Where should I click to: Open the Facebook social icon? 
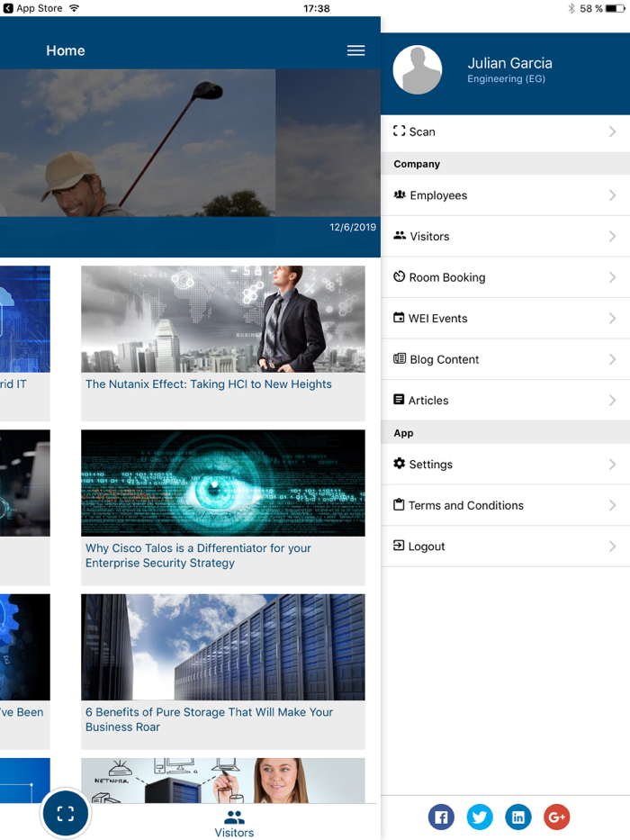[x=441, y=817]
